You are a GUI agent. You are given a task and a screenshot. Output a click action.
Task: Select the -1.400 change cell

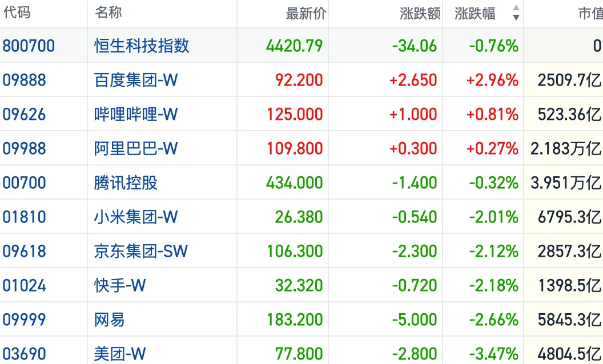pyautogui.click(x=415, y=183)
